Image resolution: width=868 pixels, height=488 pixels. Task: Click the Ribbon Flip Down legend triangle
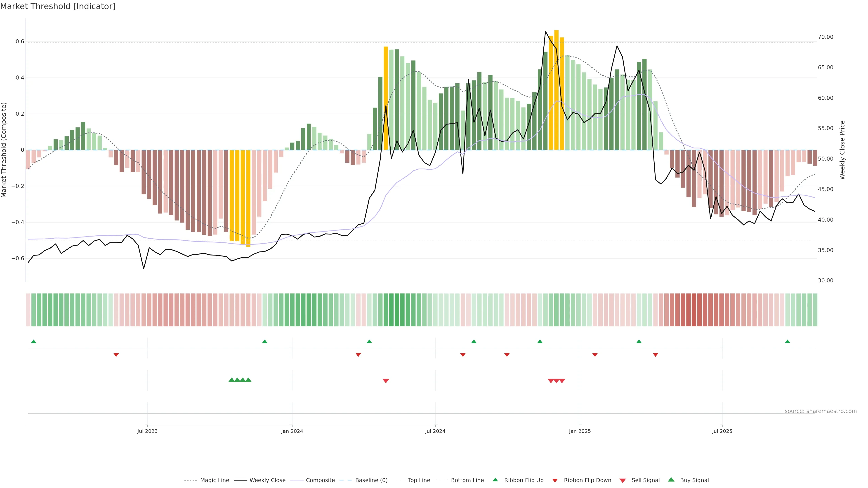click(555, 481)
